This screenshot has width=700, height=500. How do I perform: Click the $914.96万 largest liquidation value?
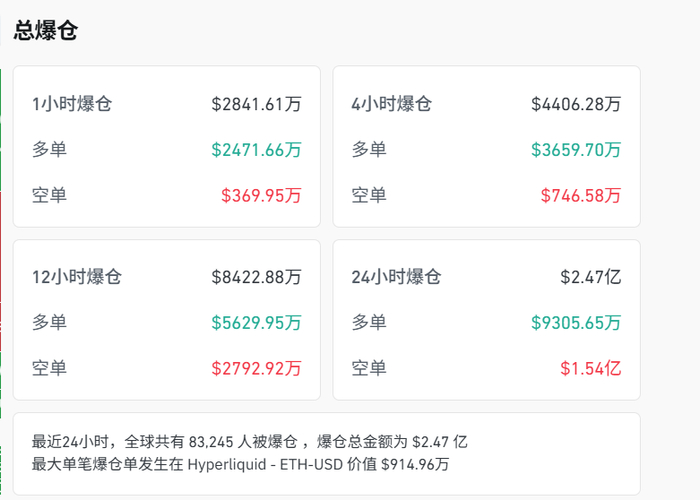tap(415, 463)
